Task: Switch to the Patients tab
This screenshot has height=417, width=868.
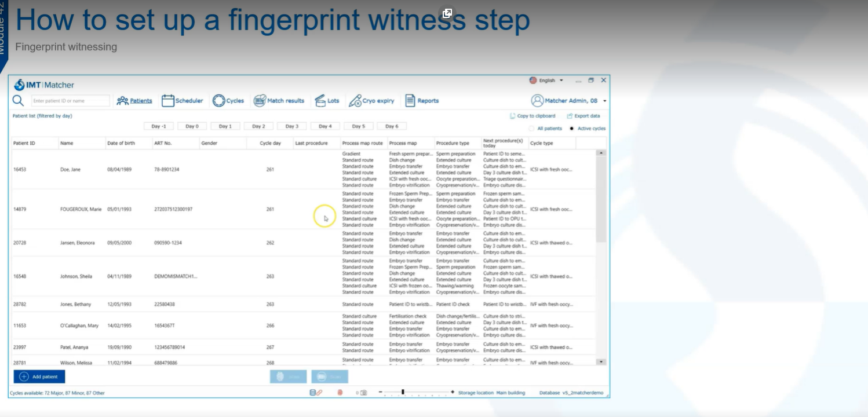Action: click(134, 101)
